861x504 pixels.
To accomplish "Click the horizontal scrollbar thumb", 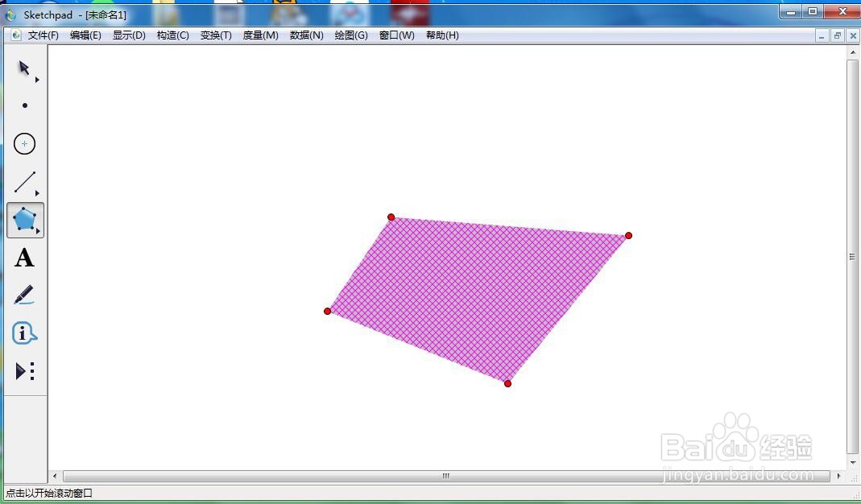I will pyautogui.click(x=446, y=476).
